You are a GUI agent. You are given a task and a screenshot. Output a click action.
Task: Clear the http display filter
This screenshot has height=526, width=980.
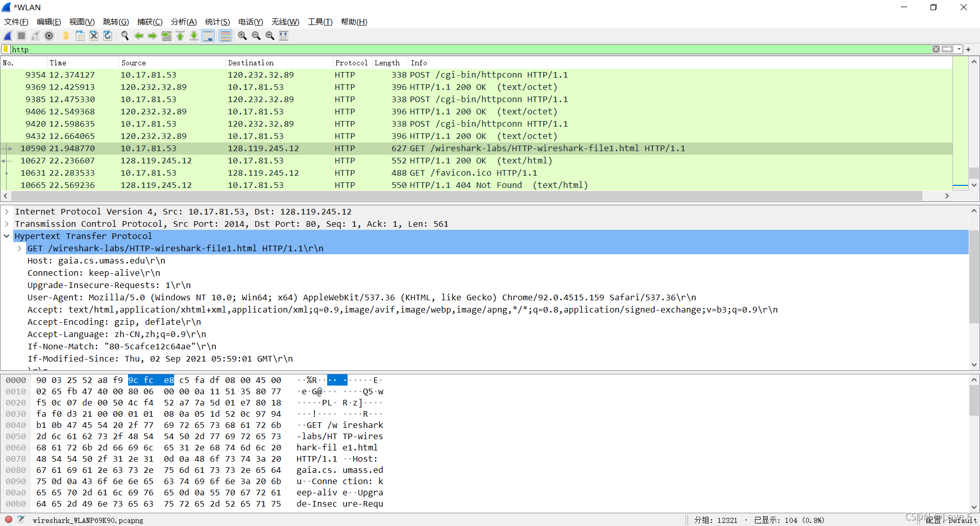(x=936, y=49)
